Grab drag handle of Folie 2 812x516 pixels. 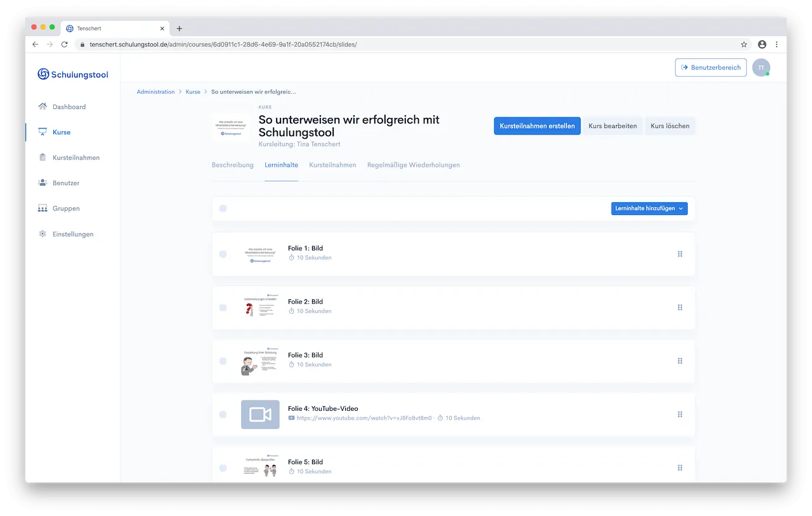pos(680,307)
